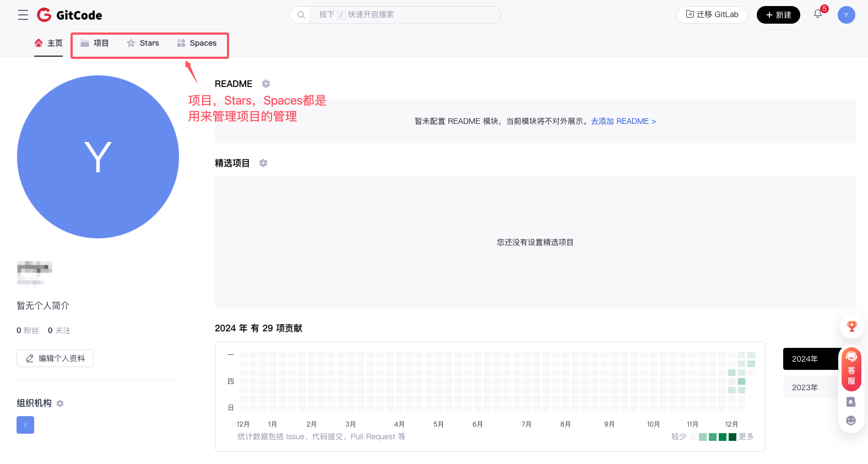The width and height of the screenshot is (868, 464).
Task: Click the 新建 button
Action: click(778, 15)
